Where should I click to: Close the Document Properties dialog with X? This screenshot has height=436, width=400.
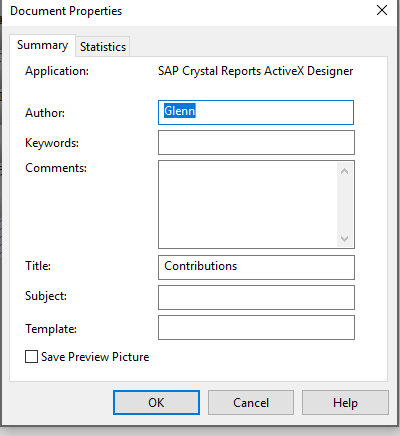[382, 10]
